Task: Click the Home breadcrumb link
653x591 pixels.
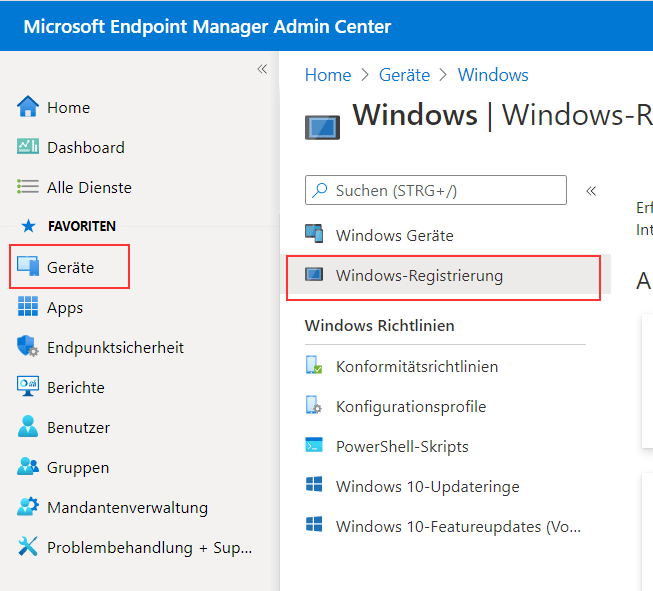Action: point(328,75)
